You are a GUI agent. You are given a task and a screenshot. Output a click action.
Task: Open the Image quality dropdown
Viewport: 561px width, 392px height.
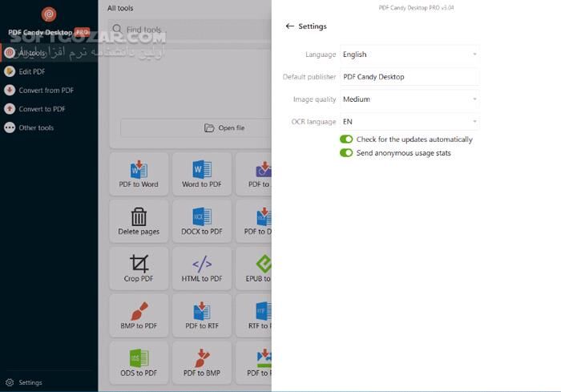[409, 99]
